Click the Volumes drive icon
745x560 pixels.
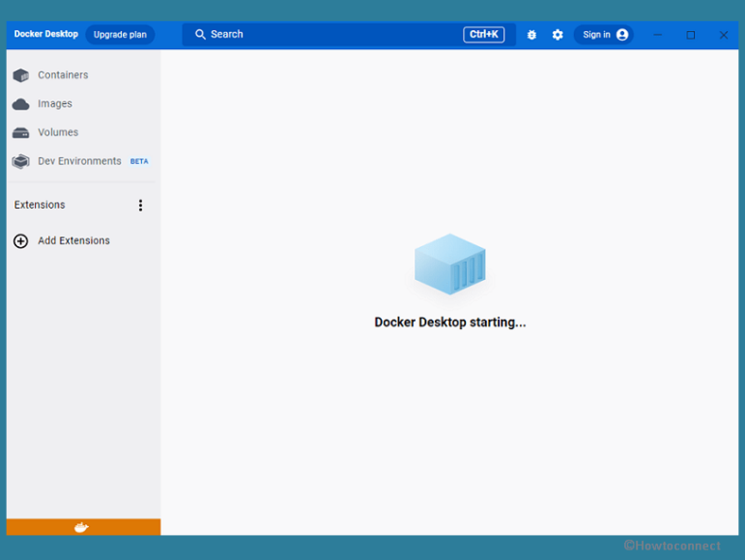click(x=21, y=133)
